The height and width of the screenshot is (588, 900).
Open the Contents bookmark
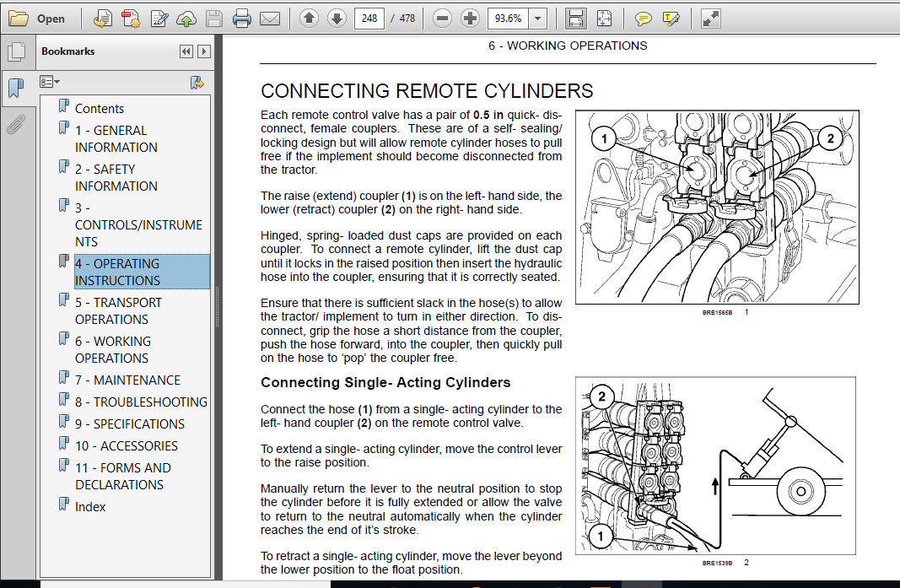100,109
